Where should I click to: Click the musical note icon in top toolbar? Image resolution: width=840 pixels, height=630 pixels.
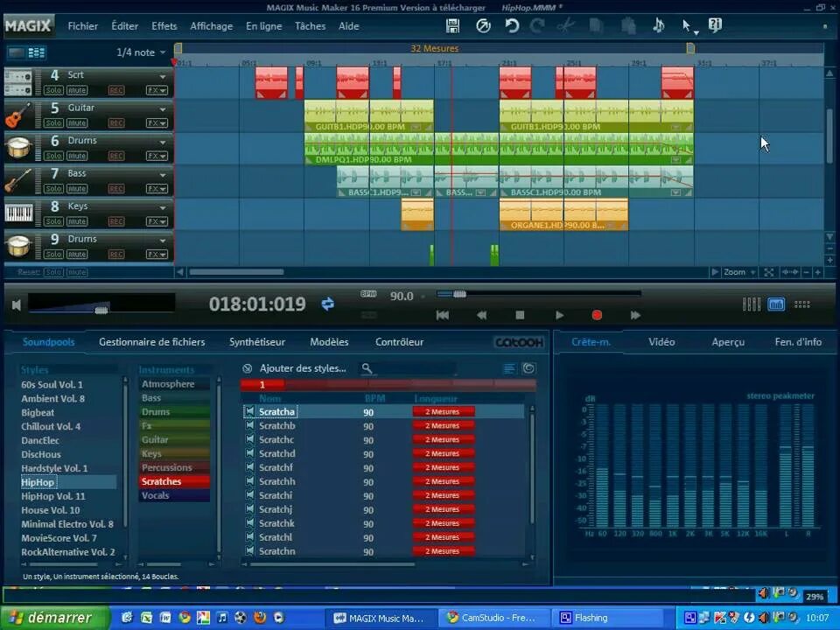point(658,25)
